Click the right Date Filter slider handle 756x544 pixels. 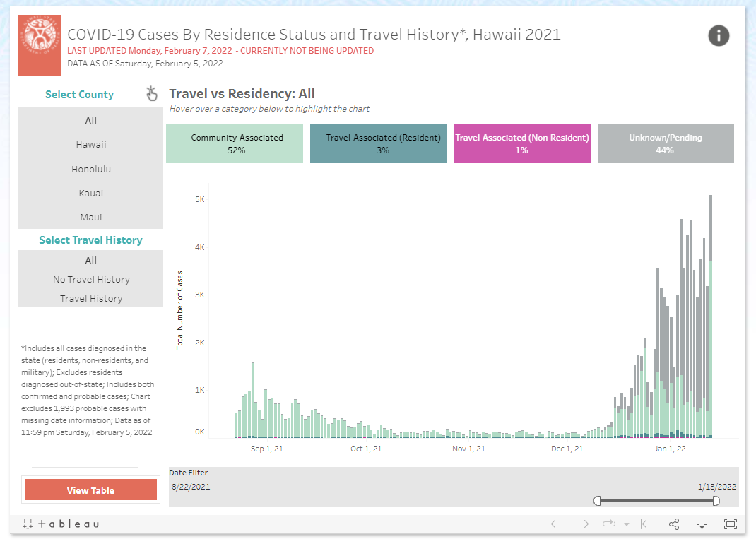click(716, 500)
